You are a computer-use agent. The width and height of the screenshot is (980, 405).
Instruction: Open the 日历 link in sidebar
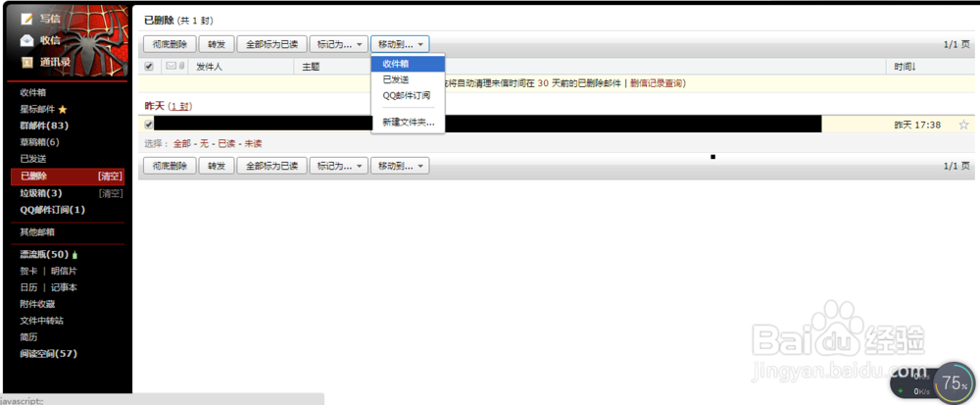[28, 287]
